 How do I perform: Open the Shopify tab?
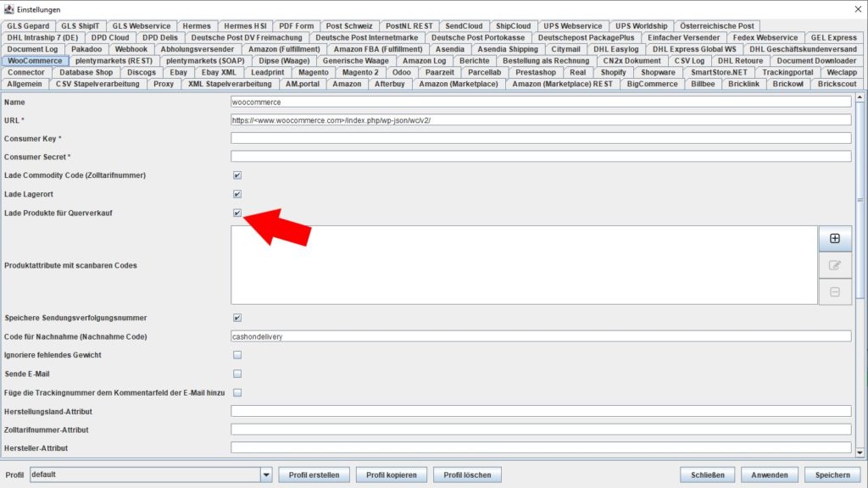click(614, 73)
